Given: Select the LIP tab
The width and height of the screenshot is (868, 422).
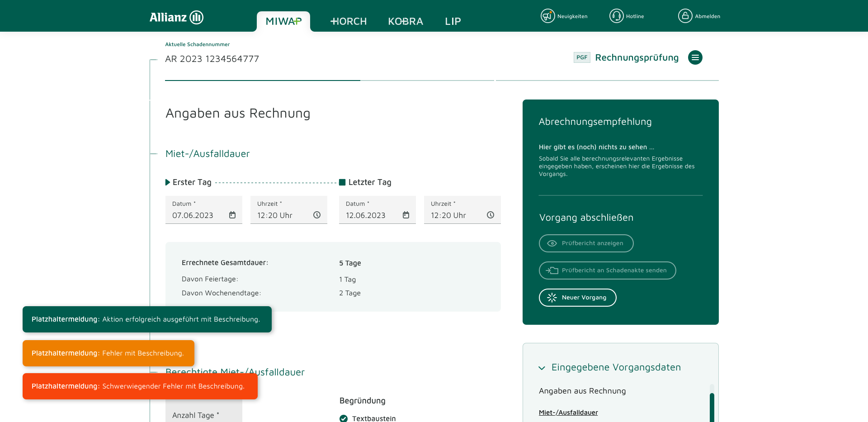Looking at the screenshot, I should [453, 21].
